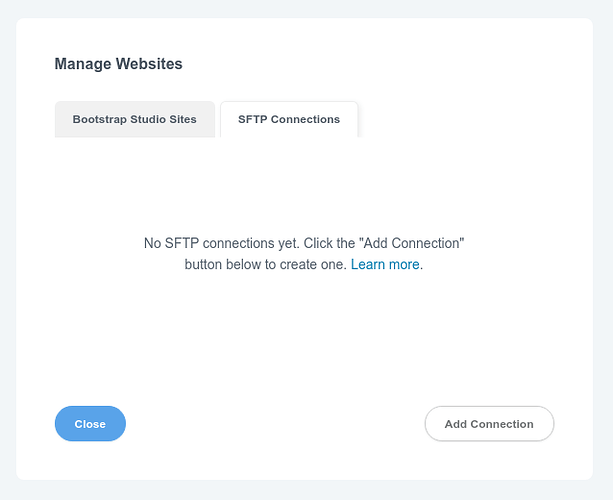This screenshot has width=613, height=500.
Task: Click the "button below to create one" text
Action: click(265, 265)
